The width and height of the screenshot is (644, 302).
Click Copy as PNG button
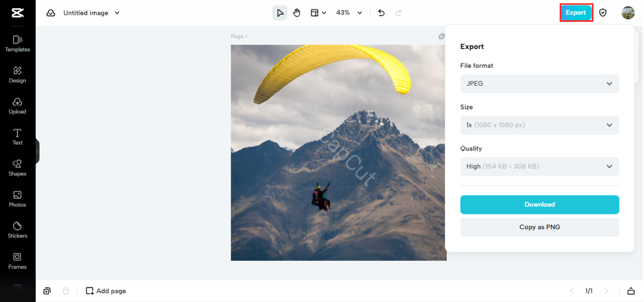click(539, 227)
